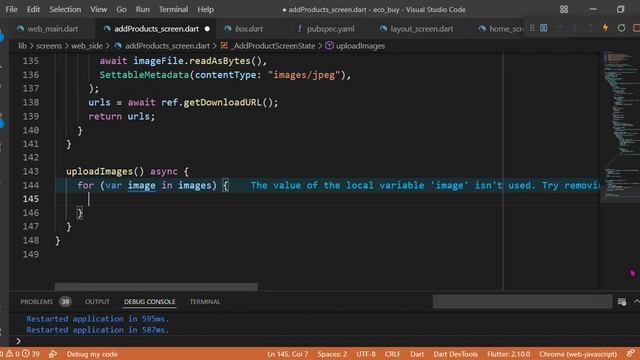Pause the debug session
This screenshot has width=640, height=360.
[x=544, y=28]
